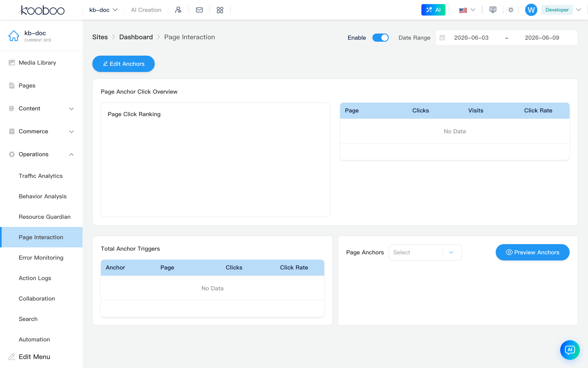Open the user management icon in top bar
This screenshot has width=588, height=368.
pos(178,10)
